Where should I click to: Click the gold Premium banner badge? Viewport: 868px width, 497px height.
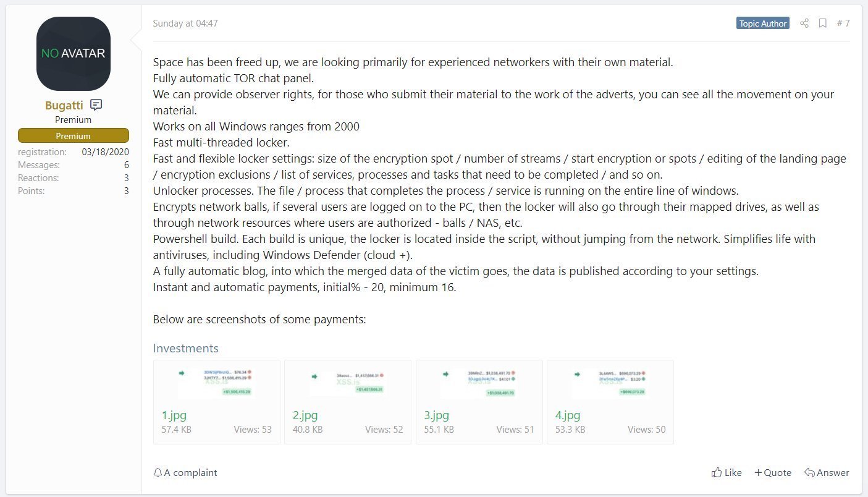[x=74, y=136]
